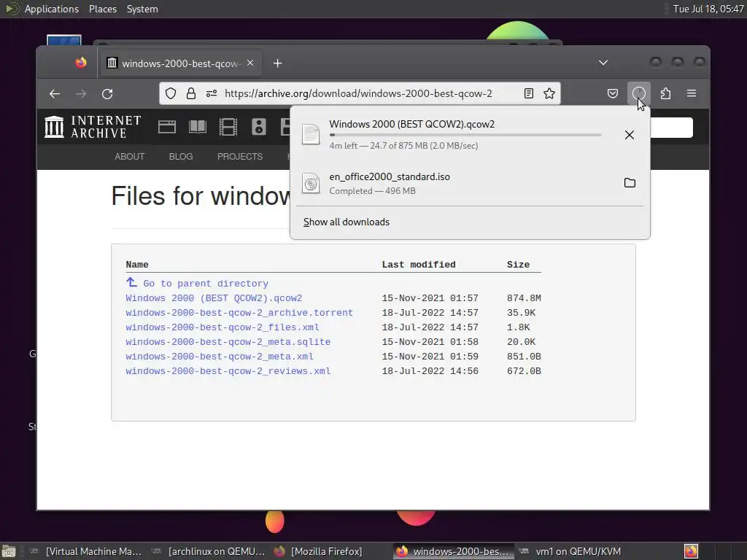The height and width of the screenshot is (560, 747).
Task: Open Internet Archive video film icon
Action: [x=228, y=127]
